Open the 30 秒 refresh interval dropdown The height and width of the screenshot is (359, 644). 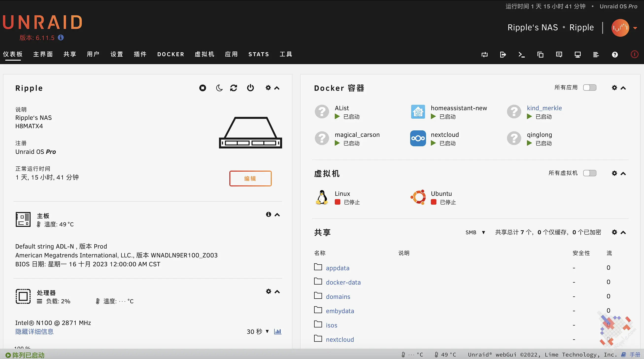[258, 331]
